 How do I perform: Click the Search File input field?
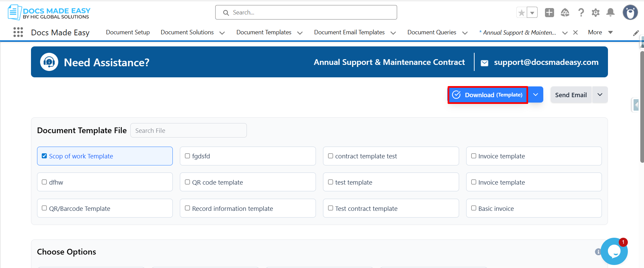(189, 130)
